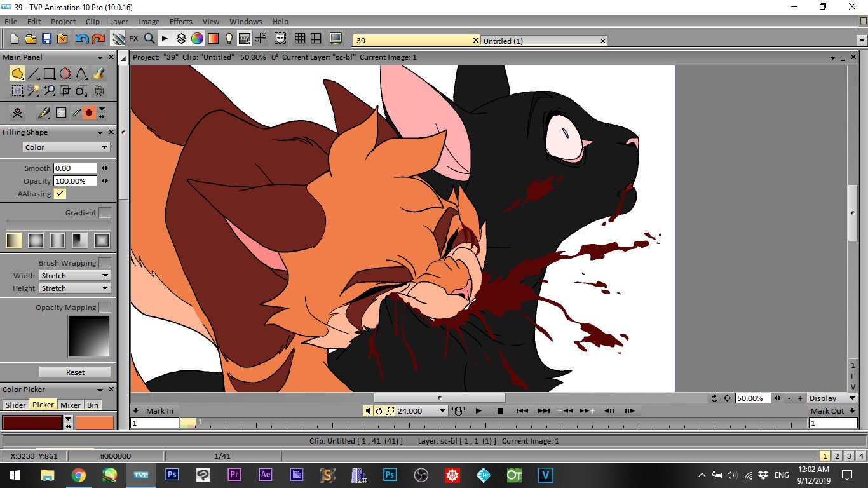The width and height of the screenshot is (868, 488).
Task: Select the last gradient type swatch
Action: [x=102, y=240]
